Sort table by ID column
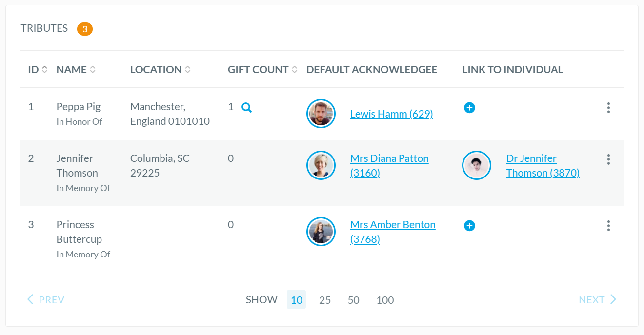The height and width of the screenshot is (335, 644). pyautogui.click(x=38, y=70)
